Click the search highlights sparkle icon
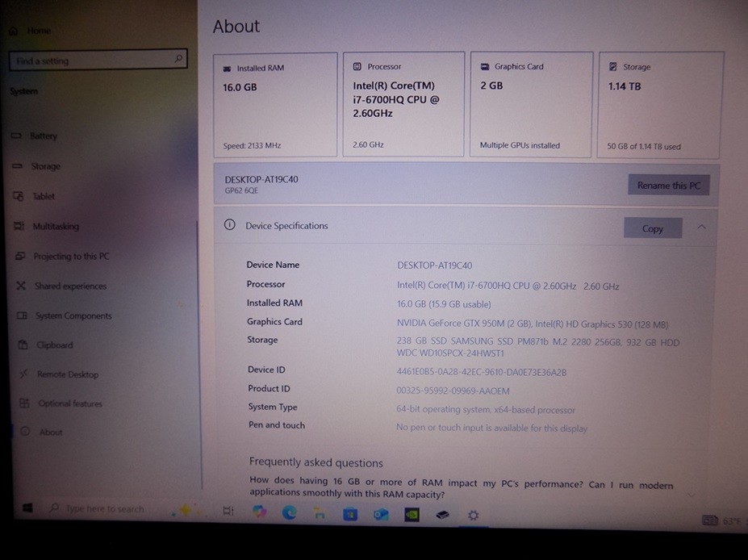This screenshot has width=748, height=560. [185, 511]
